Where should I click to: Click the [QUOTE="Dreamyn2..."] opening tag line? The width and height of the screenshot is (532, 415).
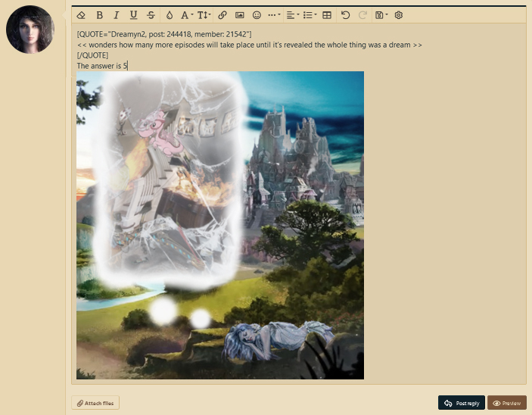click(x=164, y=34)
